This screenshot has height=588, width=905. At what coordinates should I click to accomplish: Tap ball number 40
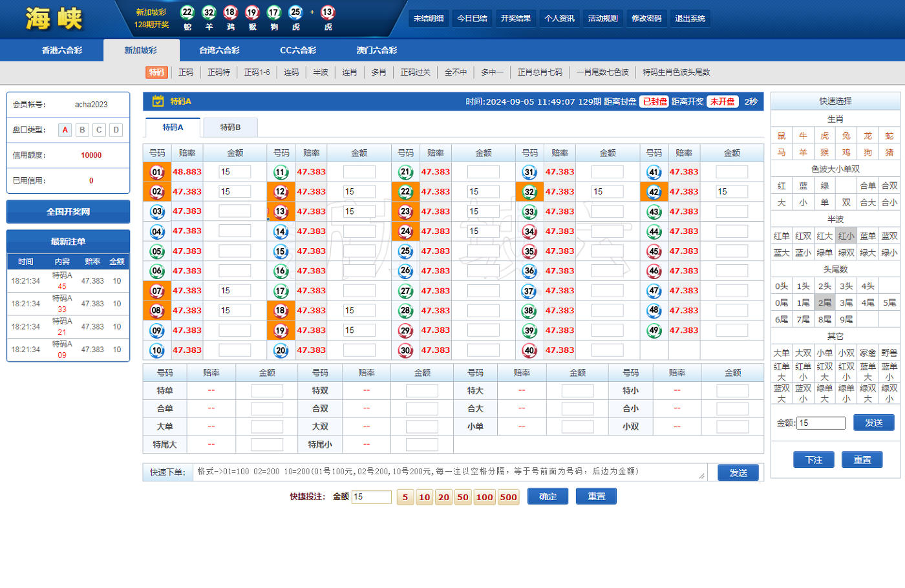click(x=529, y=350)
